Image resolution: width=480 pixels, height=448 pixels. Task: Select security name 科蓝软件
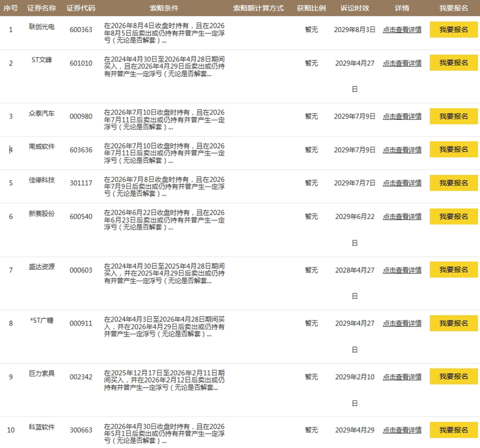click(x=42, y=427)
